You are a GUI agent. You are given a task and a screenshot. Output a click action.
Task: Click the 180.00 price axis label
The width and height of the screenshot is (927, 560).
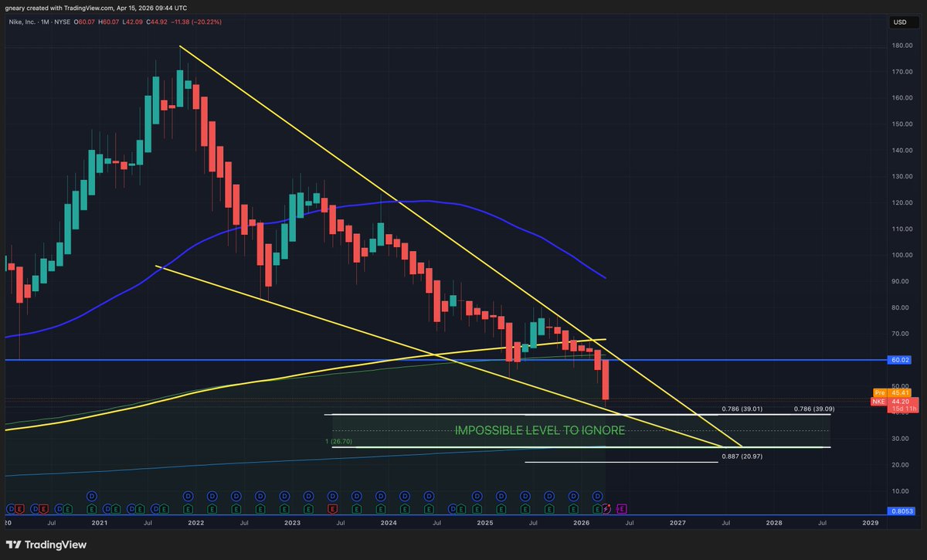tap(903, 46)
